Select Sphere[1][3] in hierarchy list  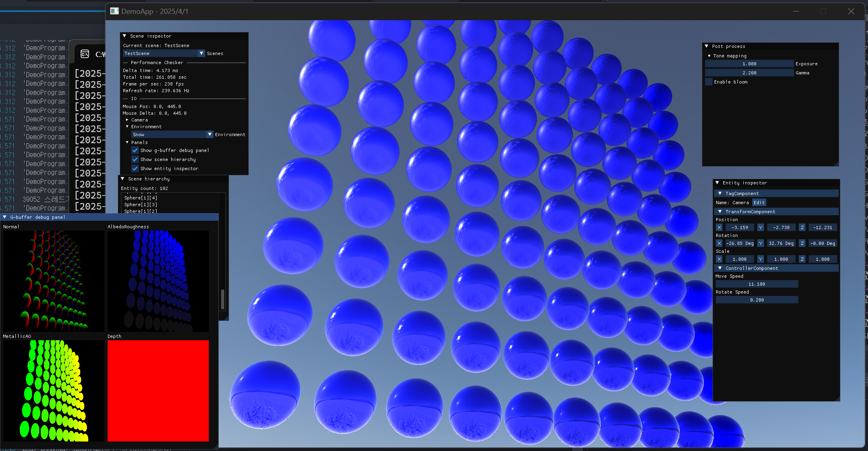pyautogui.click(x=141, y=205)
